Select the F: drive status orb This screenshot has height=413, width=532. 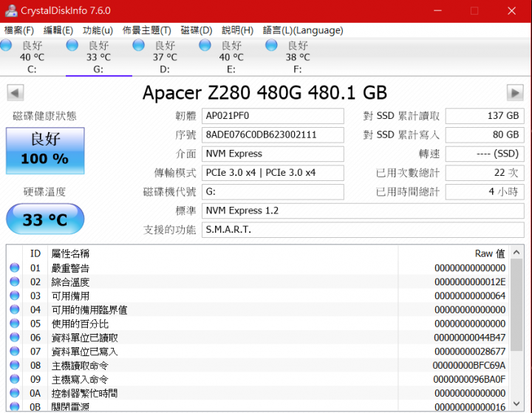[272, 46]
